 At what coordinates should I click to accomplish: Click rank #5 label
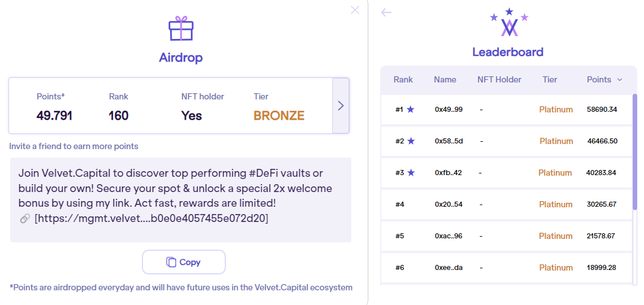399,236
